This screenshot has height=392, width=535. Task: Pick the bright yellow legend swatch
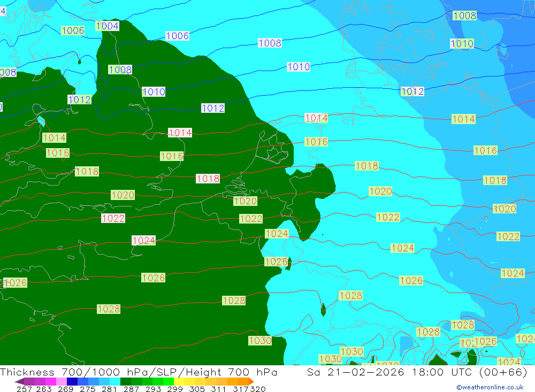[x=179, y=381]
